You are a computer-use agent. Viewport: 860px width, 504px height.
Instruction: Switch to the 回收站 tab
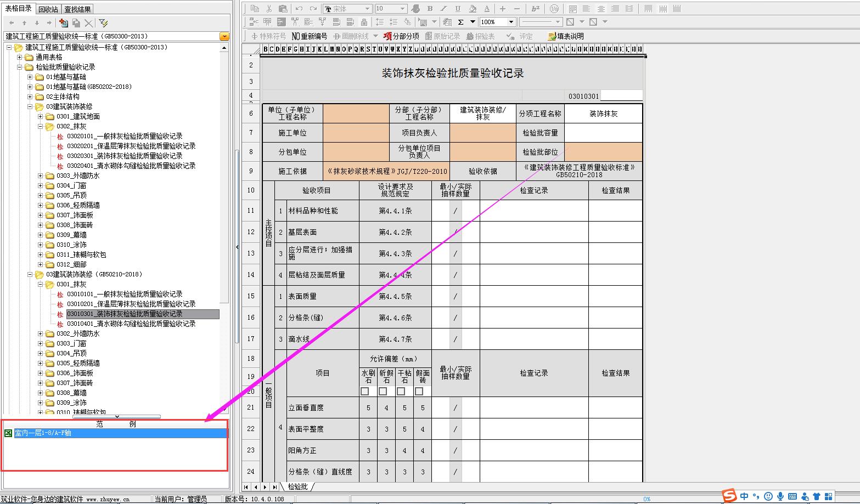point(48,9)
